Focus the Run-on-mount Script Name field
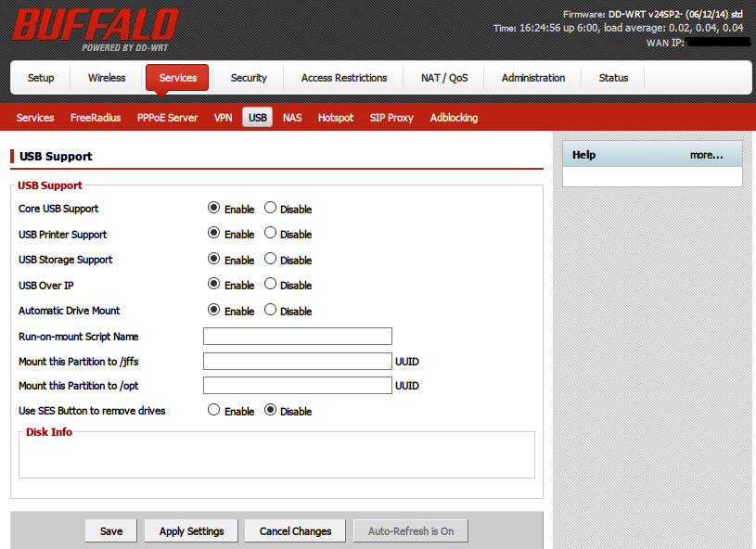756x549 pixels. pyautogui.click(x=298, y=336)
